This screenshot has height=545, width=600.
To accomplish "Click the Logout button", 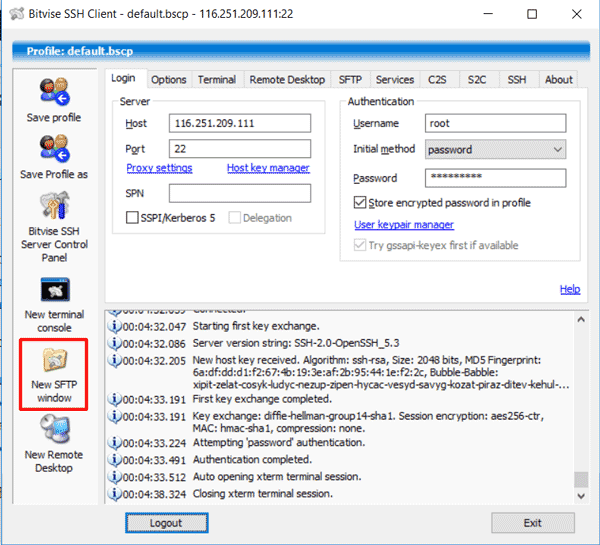I will (166, 523).
